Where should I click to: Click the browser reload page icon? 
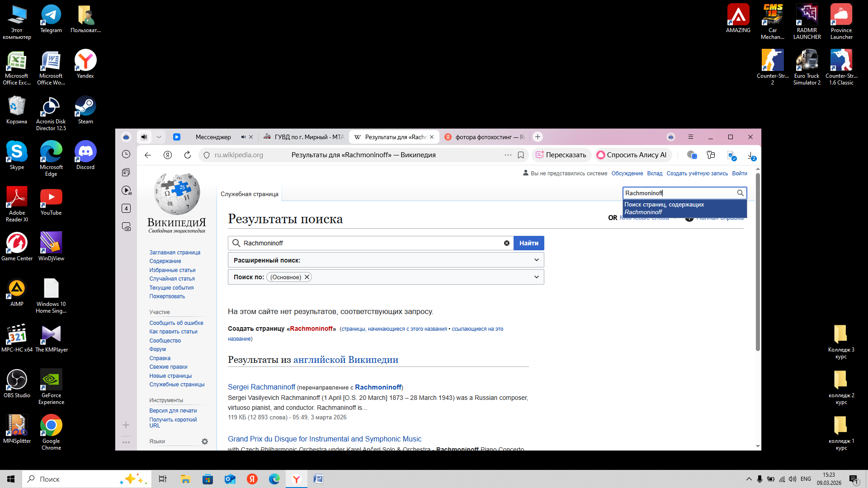tap(188, 155)
